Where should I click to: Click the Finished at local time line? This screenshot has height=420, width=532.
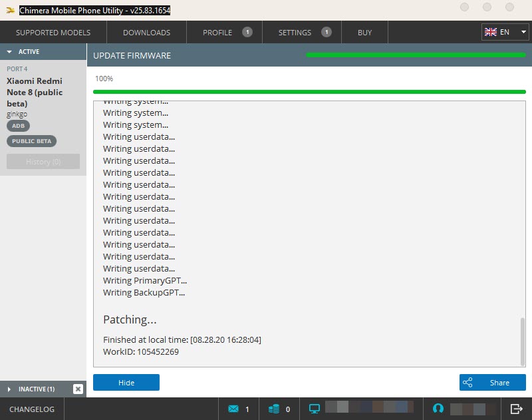[182, 340]
